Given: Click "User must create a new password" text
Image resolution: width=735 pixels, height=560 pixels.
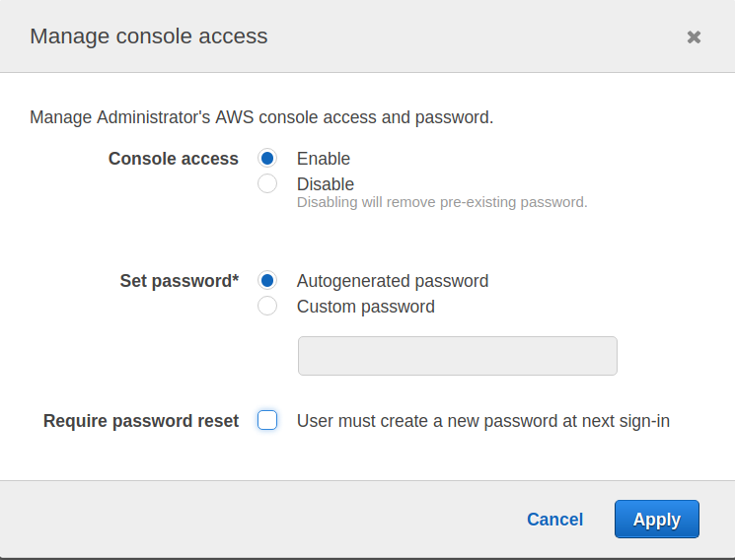Looking at the screenshot, I should coord(483,421).
